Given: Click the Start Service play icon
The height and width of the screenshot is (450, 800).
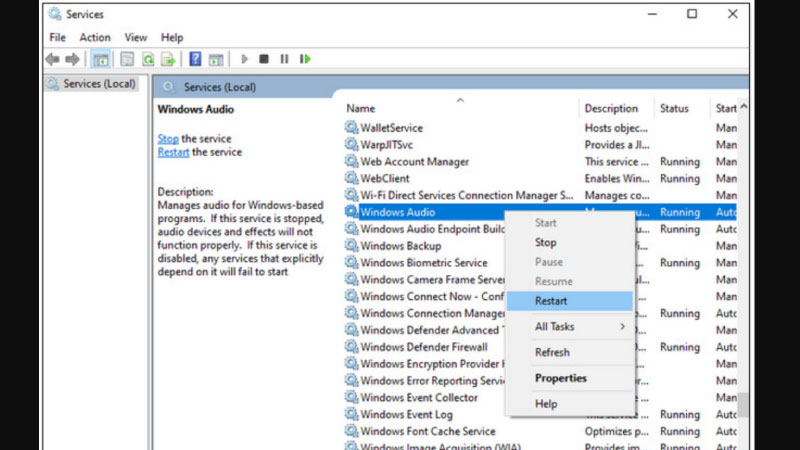Looking at the screenshot, I should point(244,59).
